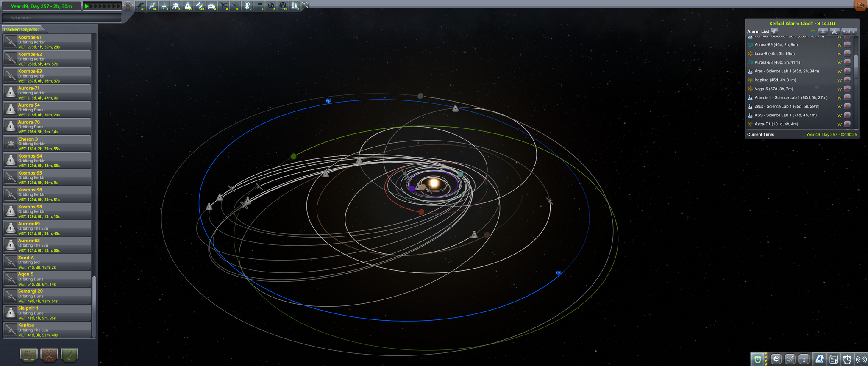Toggle the Bases filter icon
Viewport: 868px width, 366px height.
click(x=211, y=6)
